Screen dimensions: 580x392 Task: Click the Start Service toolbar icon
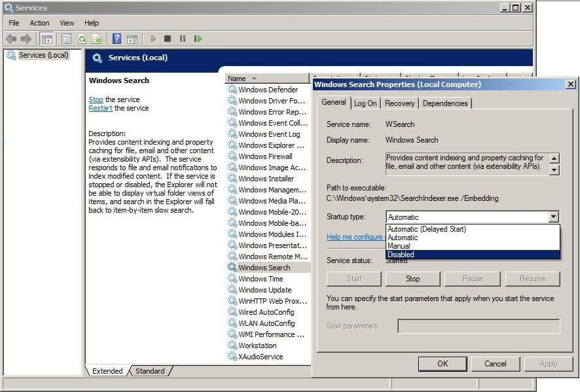click(x=153, y=39)
